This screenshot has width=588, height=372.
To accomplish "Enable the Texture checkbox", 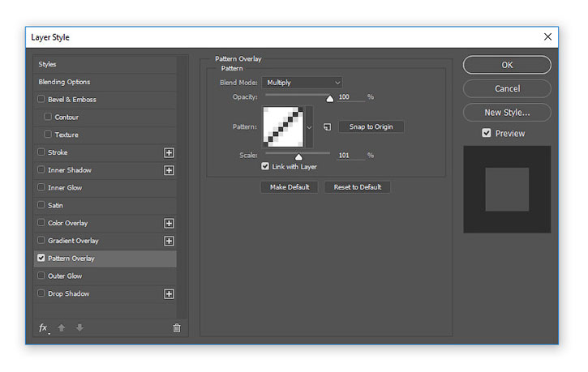I will [48, 134].
